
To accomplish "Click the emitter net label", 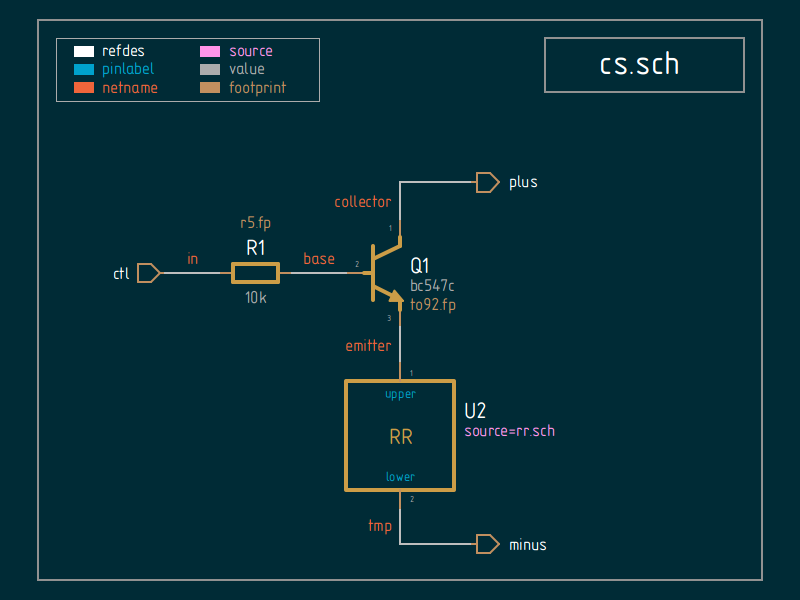I will (x=368, y=345).
